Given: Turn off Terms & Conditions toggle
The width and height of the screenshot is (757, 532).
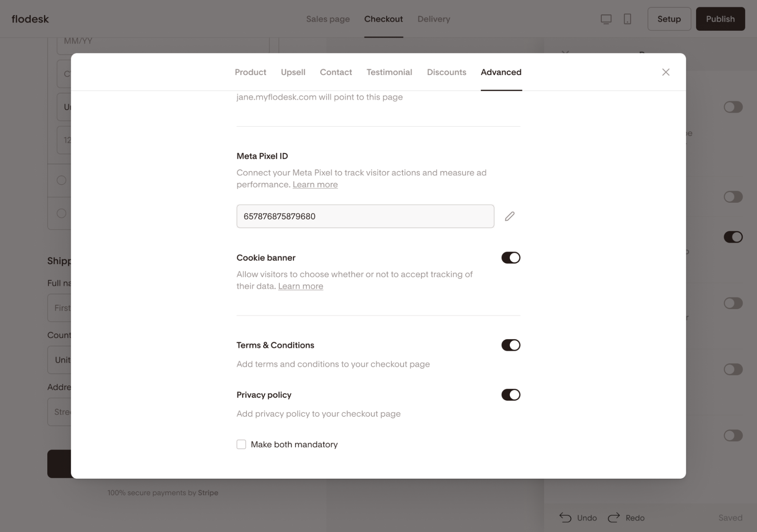Looking at the screenshot, I should coord(510,345).
